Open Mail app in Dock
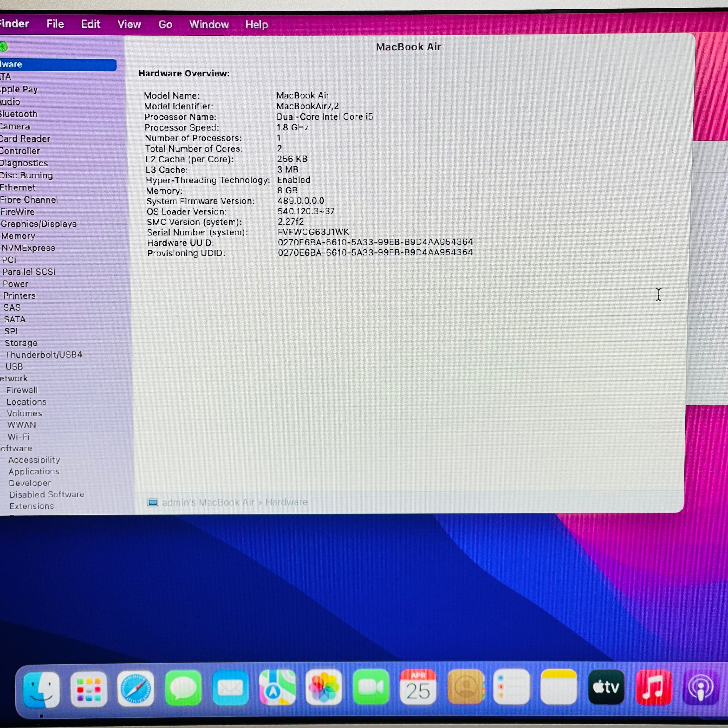Viewport: 728px width, 728px height. [230, 688]
